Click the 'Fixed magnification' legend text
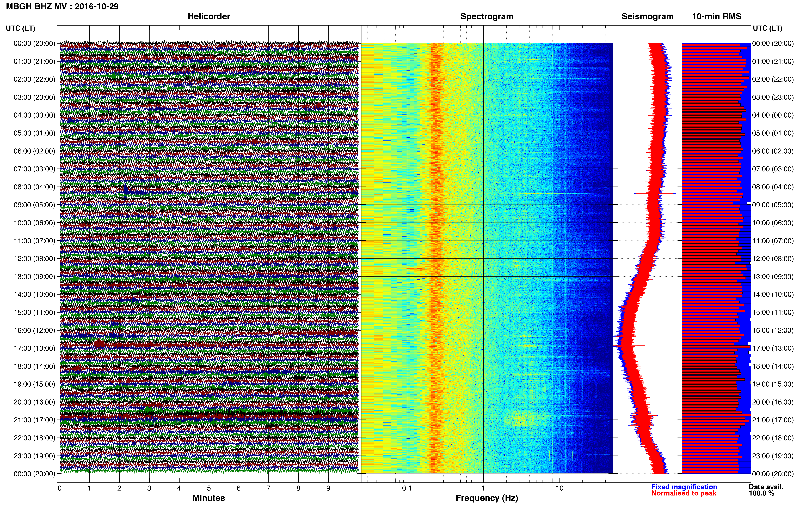Viewport: 812px width, 508px height. pos(684,487)
